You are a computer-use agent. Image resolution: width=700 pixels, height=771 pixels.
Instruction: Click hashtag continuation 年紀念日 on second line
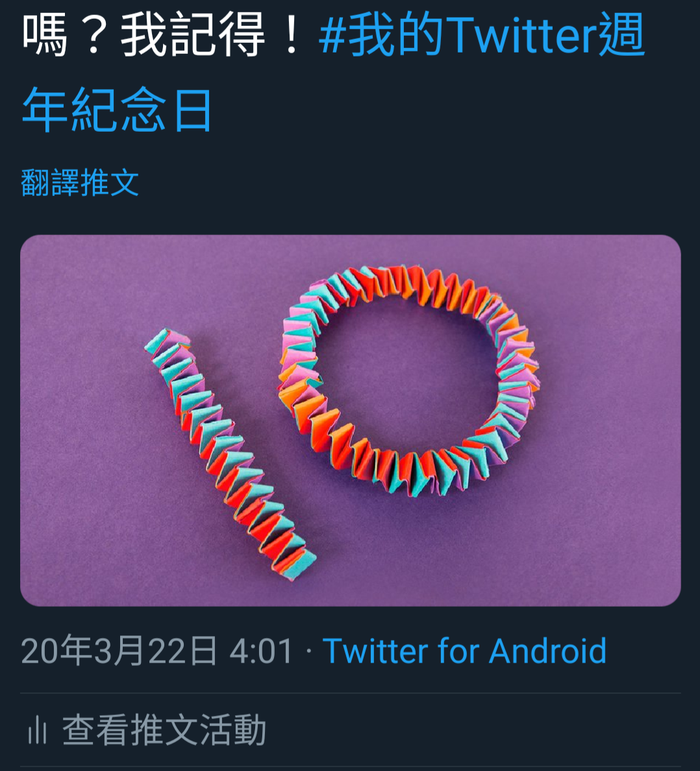(x=117, y=110)
